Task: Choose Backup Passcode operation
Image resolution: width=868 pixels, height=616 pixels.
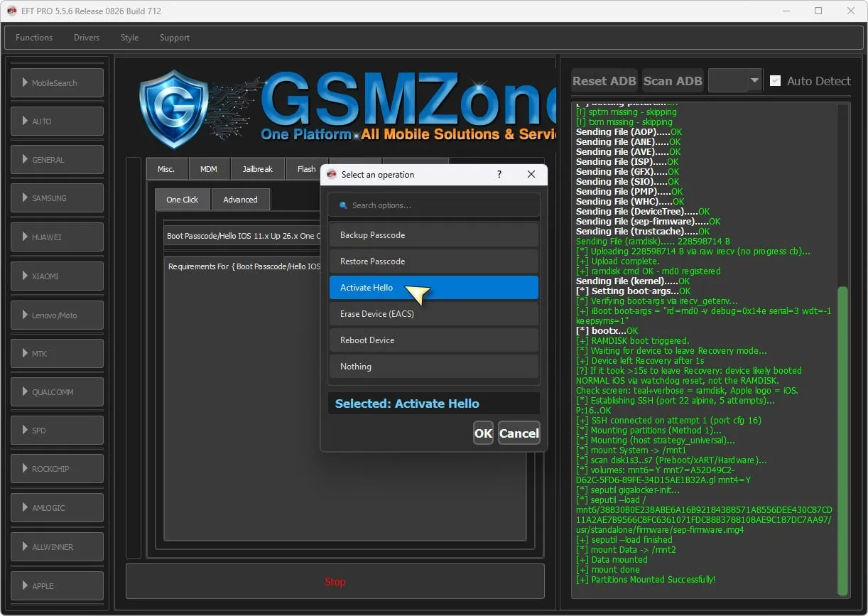Action: point(434,235)
